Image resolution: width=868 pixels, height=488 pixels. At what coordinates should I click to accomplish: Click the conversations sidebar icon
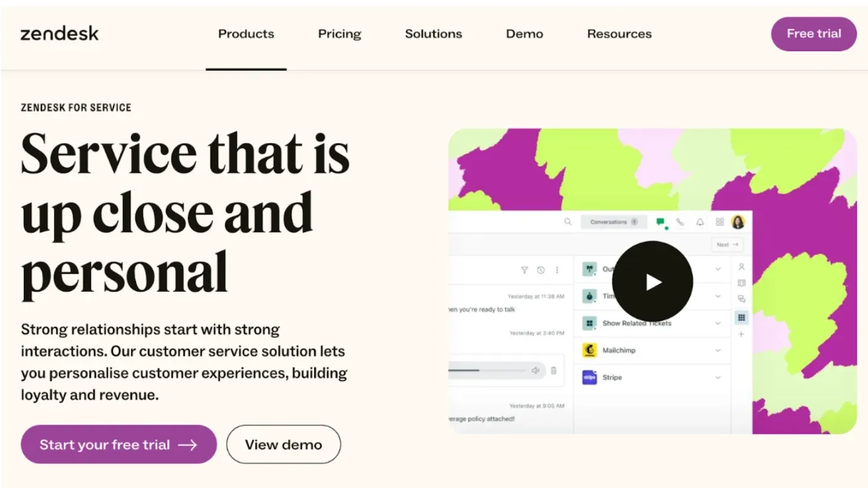coord(741,299)
